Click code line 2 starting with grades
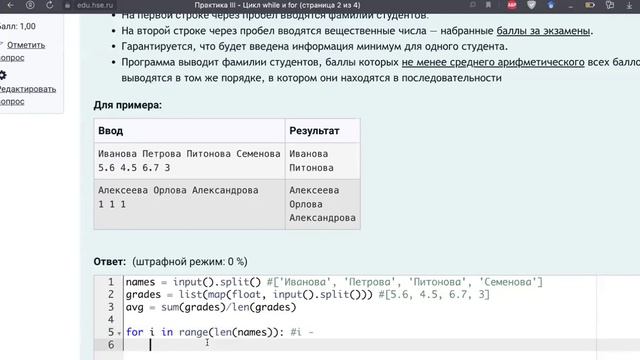Screen dimensions: 640x360 pyautogui.click(x=307, y=295)
